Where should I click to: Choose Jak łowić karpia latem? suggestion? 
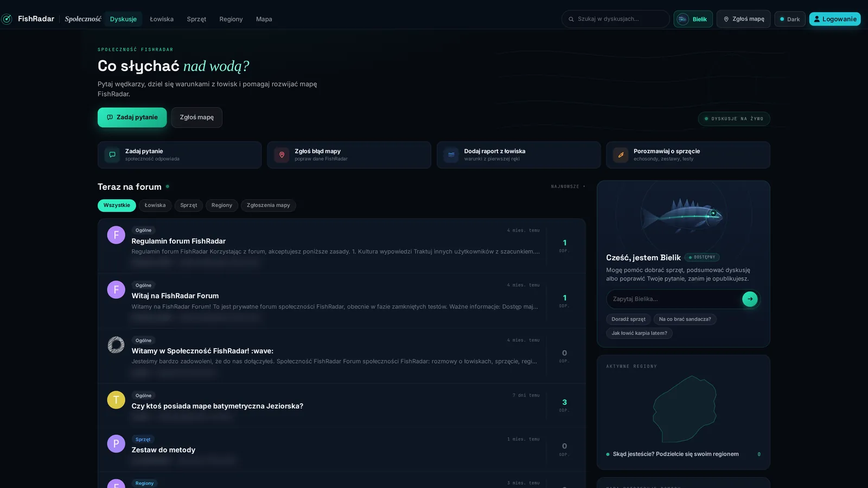(x=640, y=333)
